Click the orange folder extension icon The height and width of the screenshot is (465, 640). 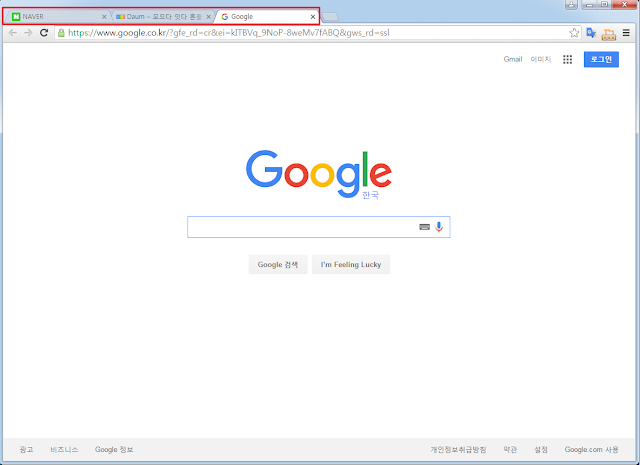pos(609,34)
